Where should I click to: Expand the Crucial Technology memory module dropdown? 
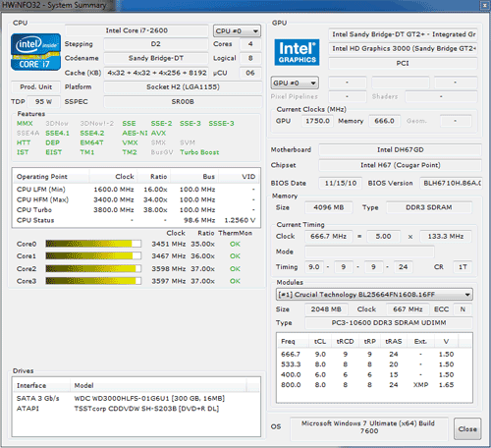point(374,295)
